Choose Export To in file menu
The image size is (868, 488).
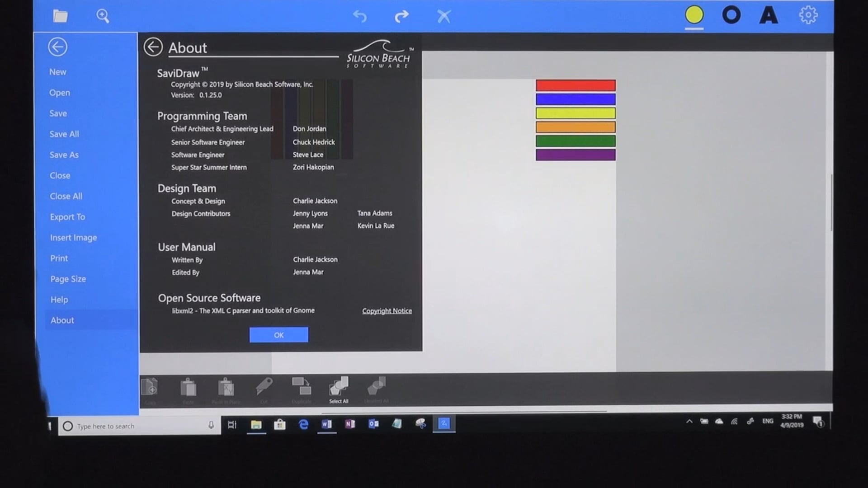click(x=67, y=217)
